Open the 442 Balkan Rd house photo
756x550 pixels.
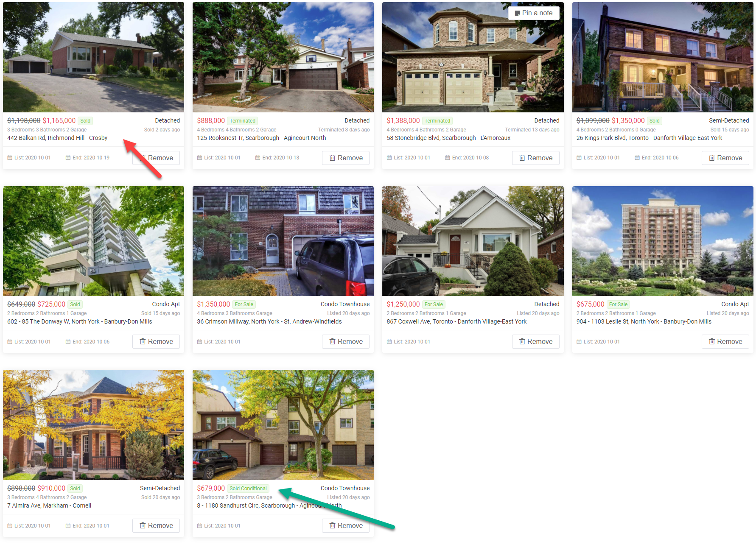(x=93, y=57)
